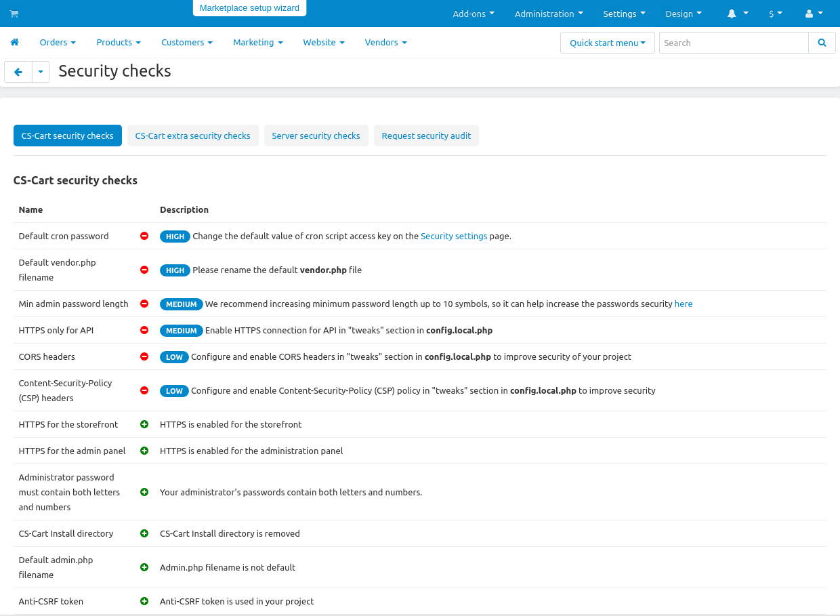Screen dimensions: 840x616
Task: Click the MEDIUM badge for HTTPS API
Action: (182, 331)
